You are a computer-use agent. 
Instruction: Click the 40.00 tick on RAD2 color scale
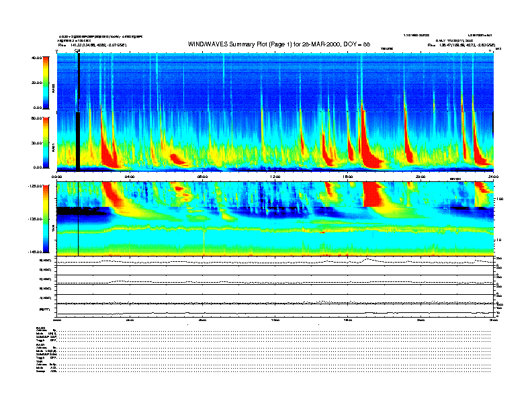pyautogui.click(x=37, y=58)
